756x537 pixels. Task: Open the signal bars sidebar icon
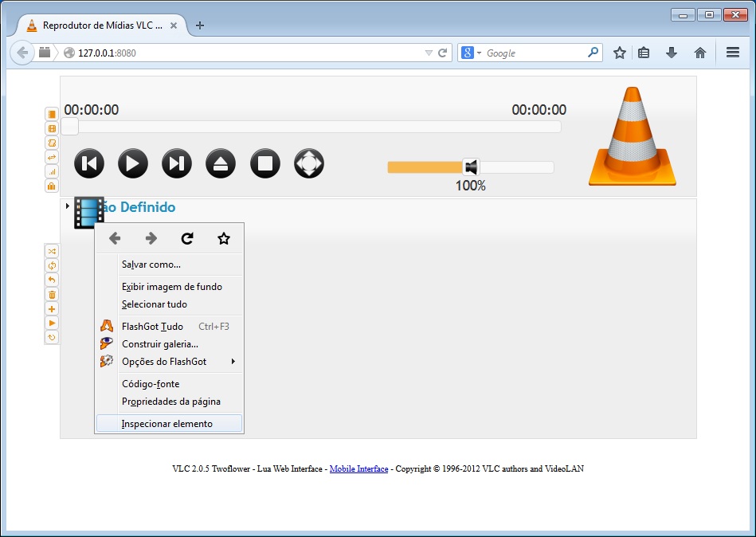tap(52, 171)
